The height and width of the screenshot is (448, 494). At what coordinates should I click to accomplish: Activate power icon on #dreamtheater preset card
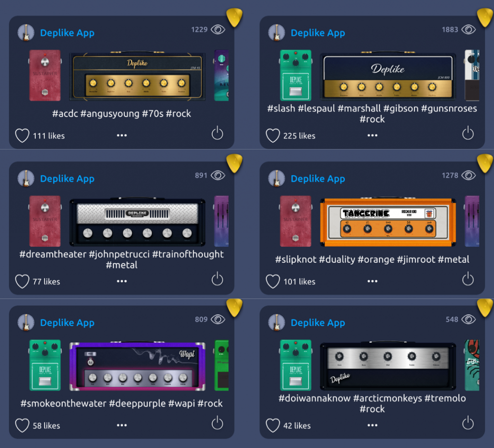coord(218,279)
